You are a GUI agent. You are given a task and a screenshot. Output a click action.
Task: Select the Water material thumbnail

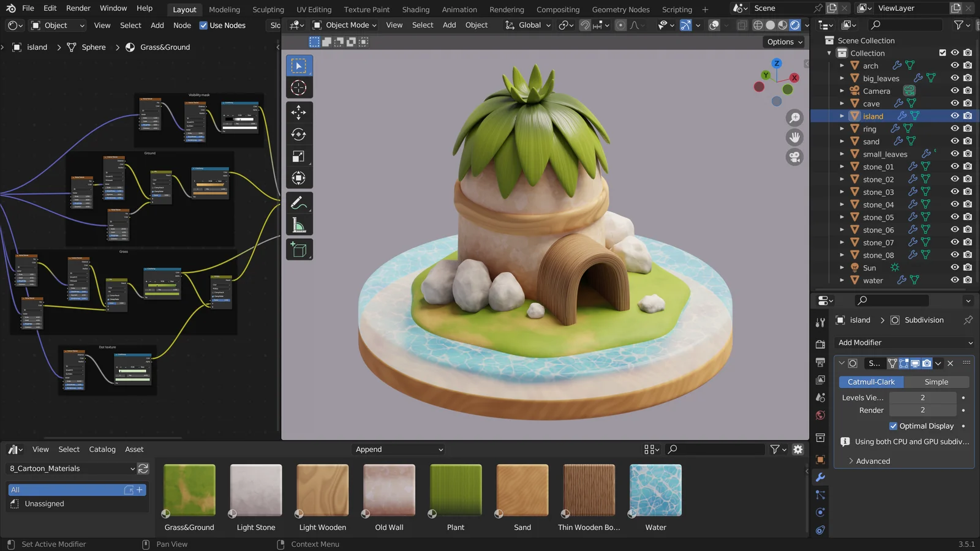655,490
